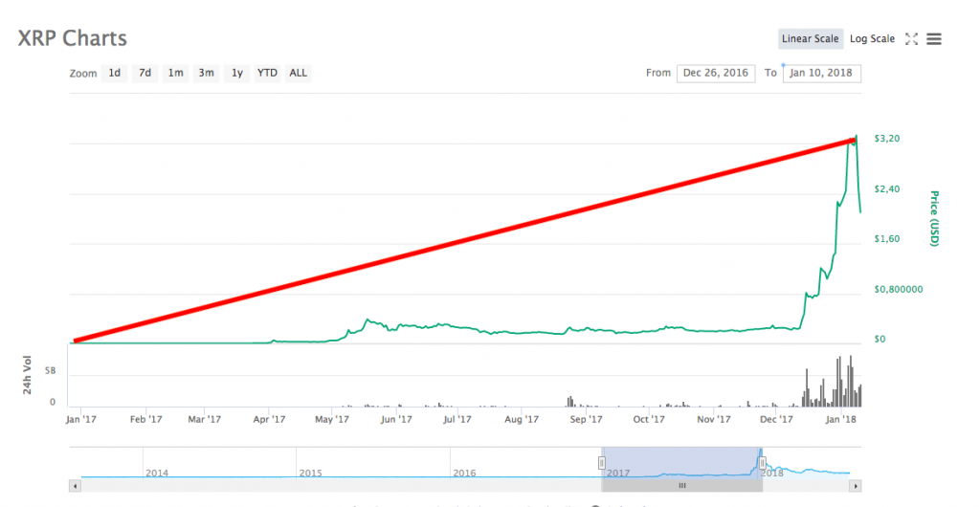Switch chart to Log Scale
The height and width of the screenshot is (507, 980).
tap(872, 38)
